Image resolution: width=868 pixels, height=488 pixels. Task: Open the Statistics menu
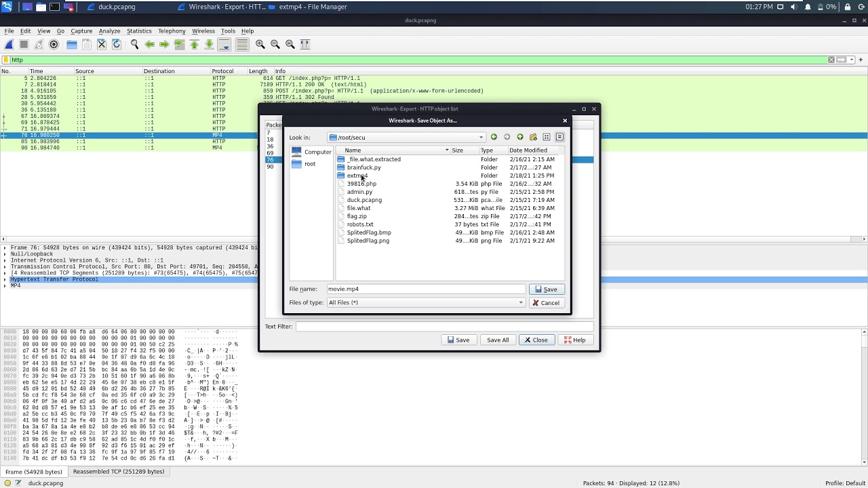coord(139,31)
